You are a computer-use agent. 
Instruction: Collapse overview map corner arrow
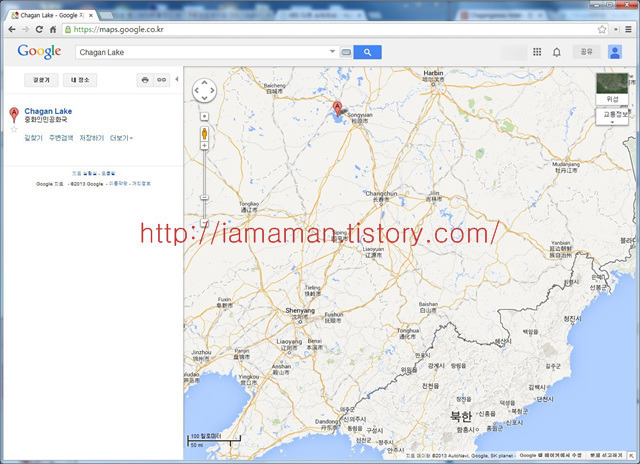tap(632, 455)
